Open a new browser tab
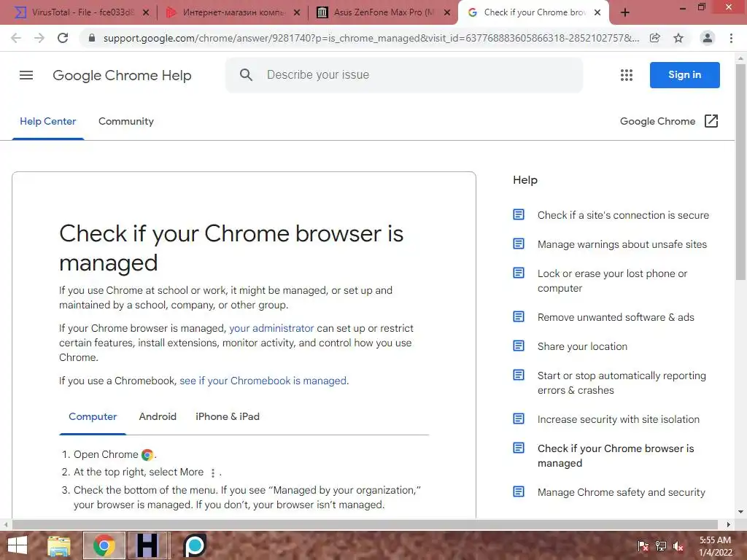 click(625, 12)
